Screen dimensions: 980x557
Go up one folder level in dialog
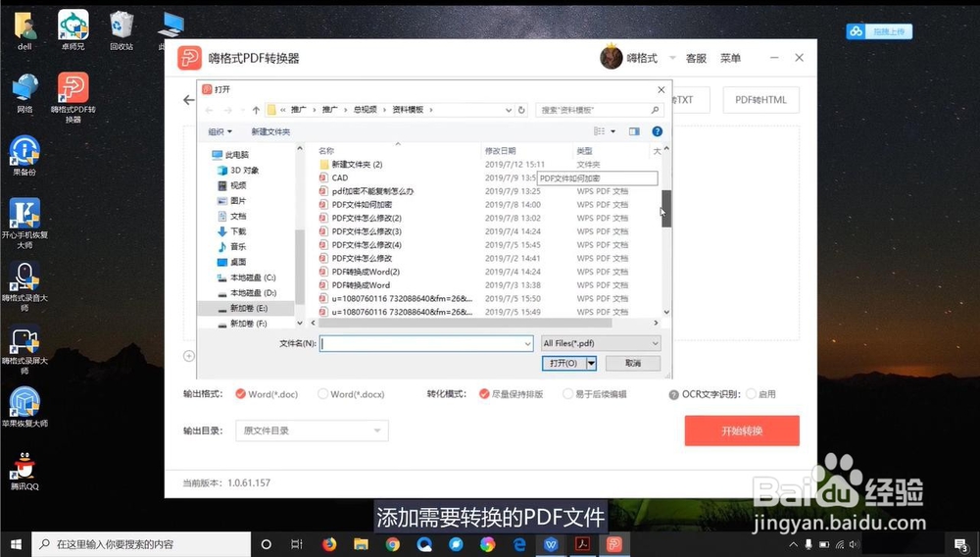click(x=256, y=110)
